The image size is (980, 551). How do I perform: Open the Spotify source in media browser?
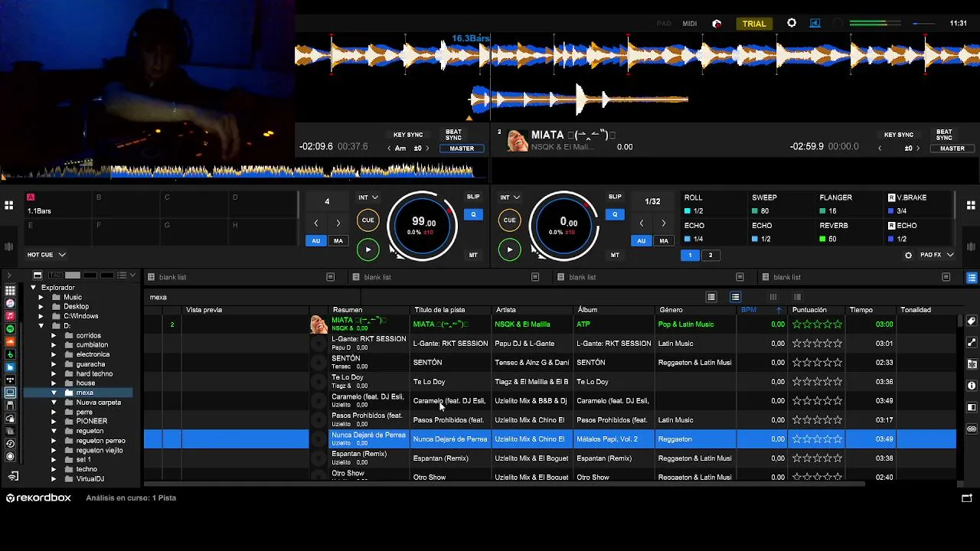(10, 329)
